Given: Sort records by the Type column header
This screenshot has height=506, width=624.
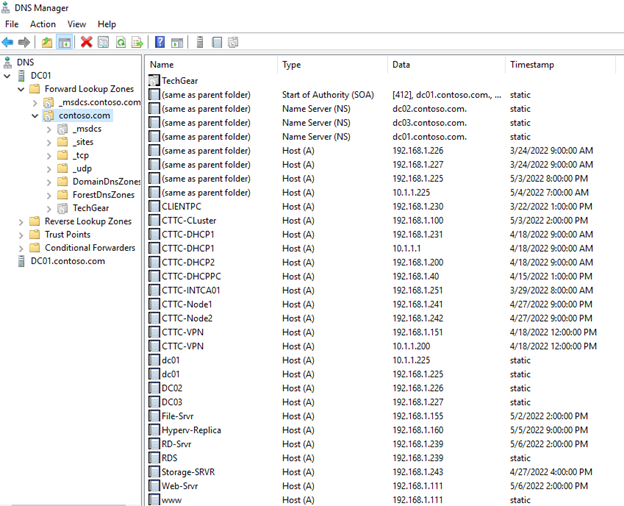Looking at the screenshot, I should (332, 64).
